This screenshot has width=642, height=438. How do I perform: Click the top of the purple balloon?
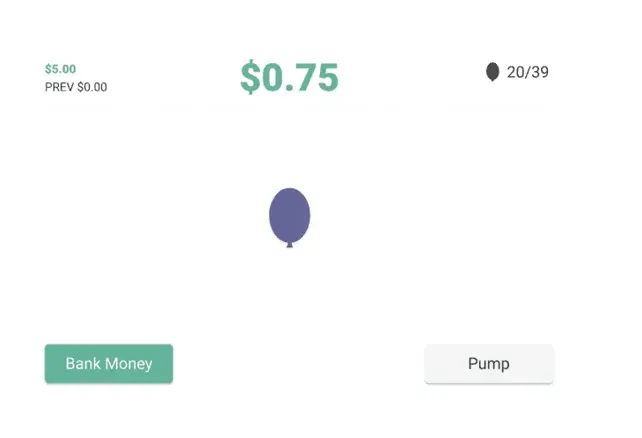[x=289, y=192]
